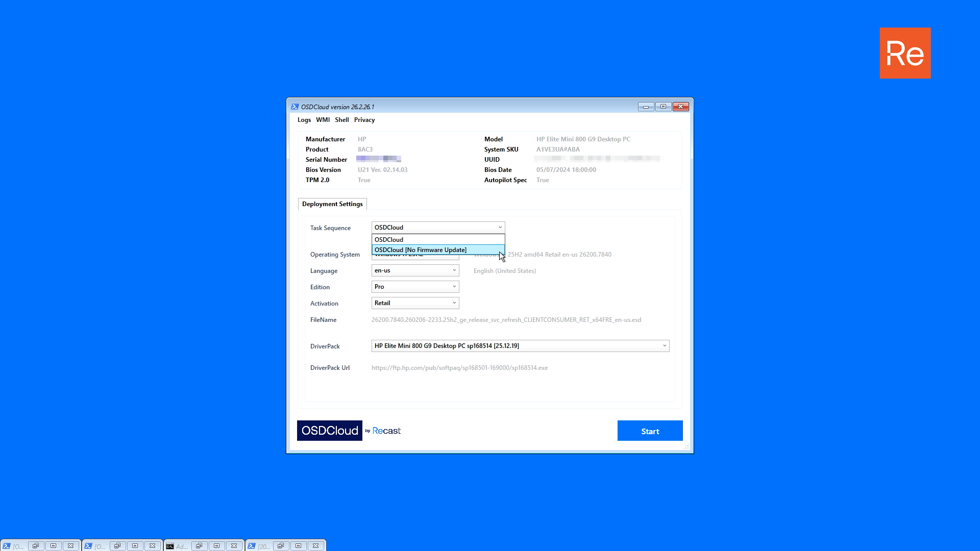The width and height of the screenshot is (980, 551).
Task: Restore the minimized Administrator command prompt window
Action: pyautogui.click(x=199, y=546)
